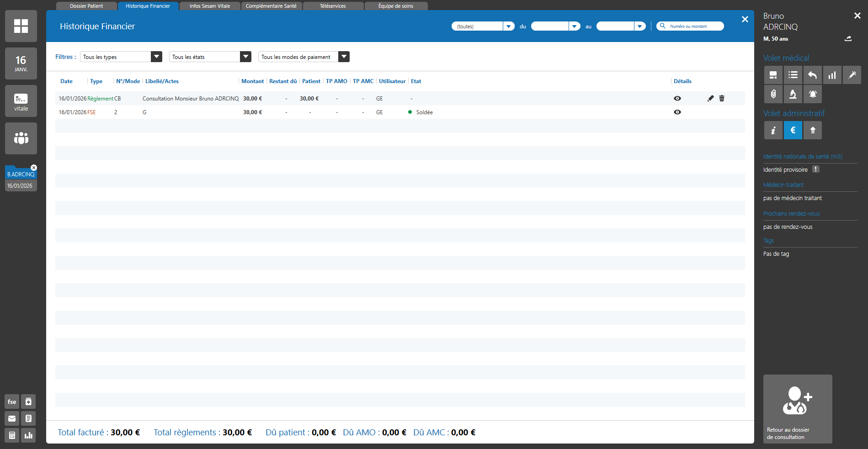This screenshot has width=868, height=449.
Task: Delete the Règlement CB entry with trash icon
Action: point(722,98)
